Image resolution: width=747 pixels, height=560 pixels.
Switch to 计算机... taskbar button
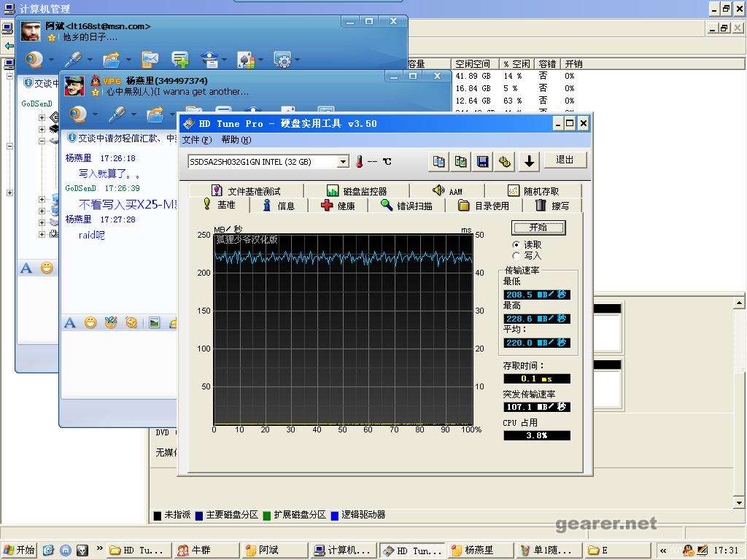click(343, 550)
